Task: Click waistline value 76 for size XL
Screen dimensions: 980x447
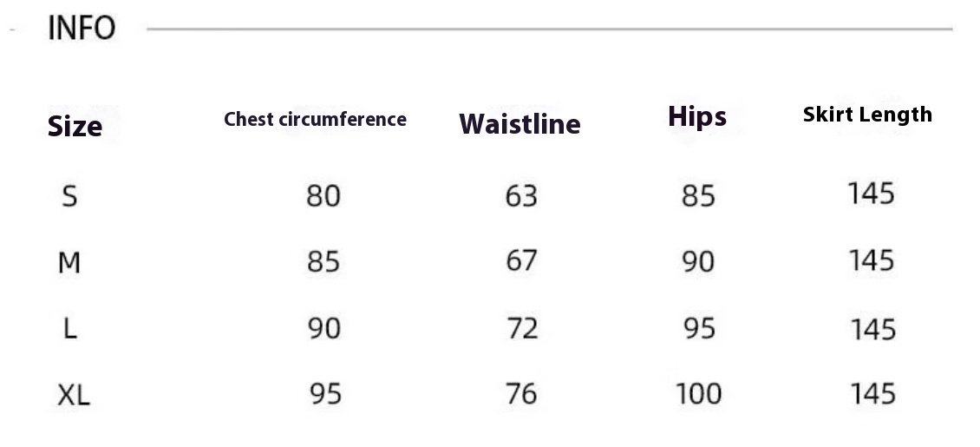Action: point(521,394)
